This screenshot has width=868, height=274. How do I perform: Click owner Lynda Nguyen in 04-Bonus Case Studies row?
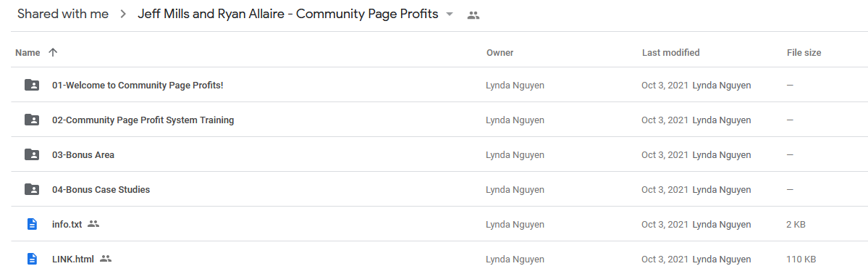(x=515, y=190)
